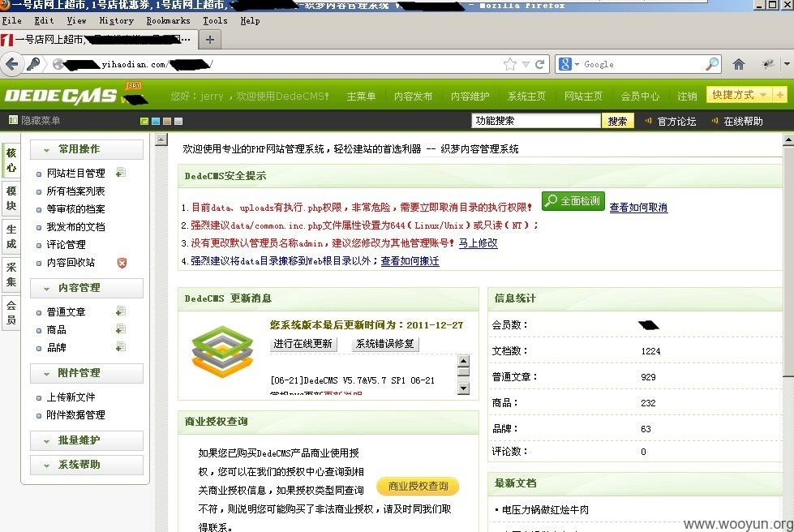Open 在线帮助 link
The width and height of the screenshot is (794, 532).
[x=743, y=122]
